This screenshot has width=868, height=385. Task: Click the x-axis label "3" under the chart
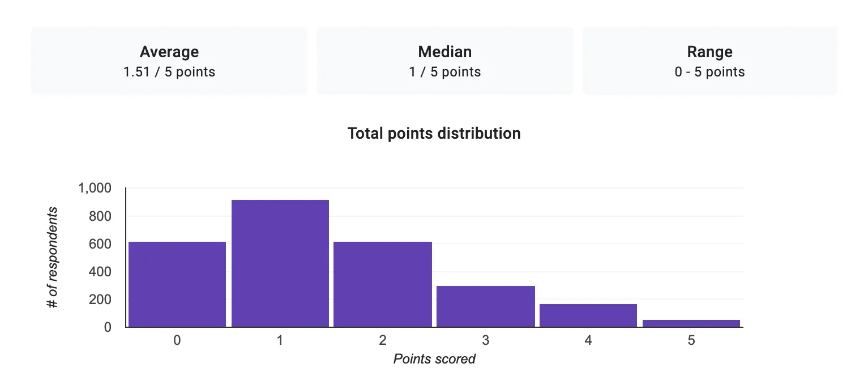(x=486, y=340)
